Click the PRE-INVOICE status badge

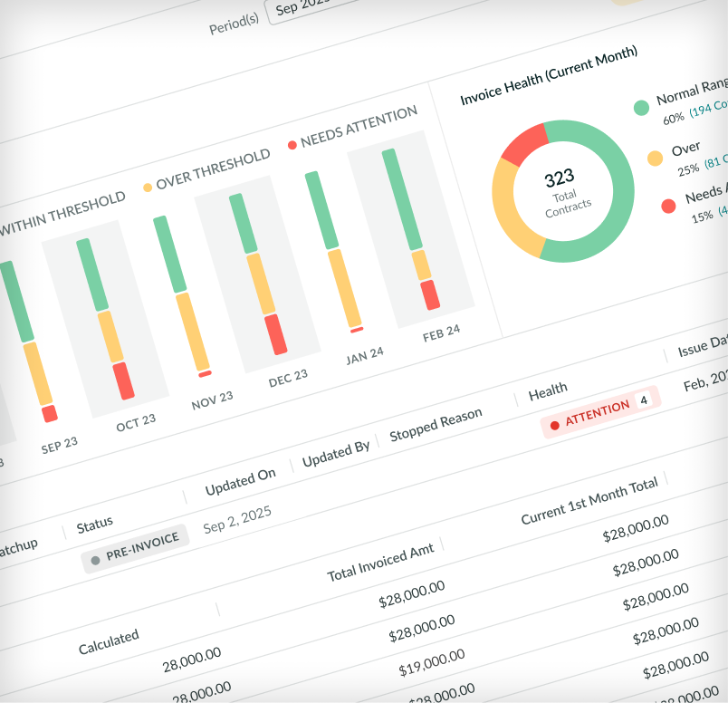click(135, 549)
